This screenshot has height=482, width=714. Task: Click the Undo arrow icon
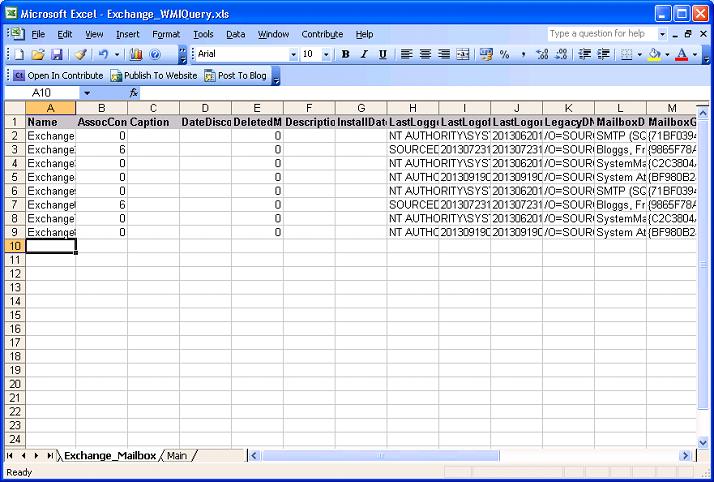(102, 54)
